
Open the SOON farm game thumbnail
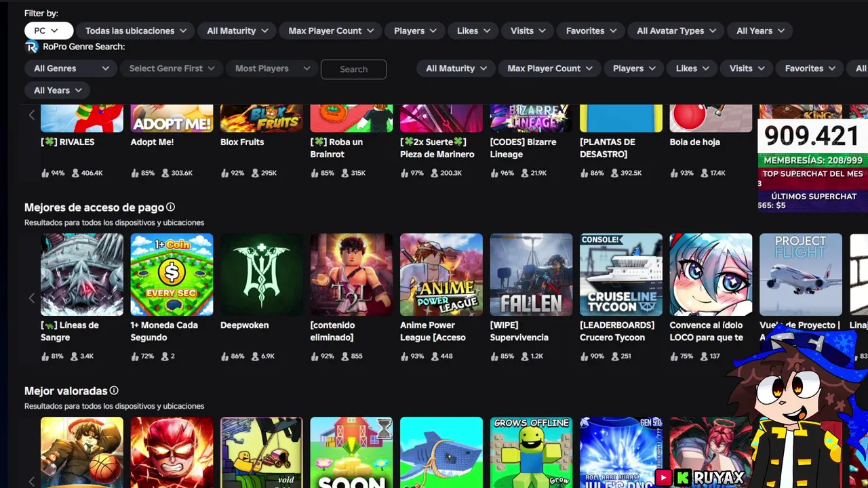[x=351, y=452]
